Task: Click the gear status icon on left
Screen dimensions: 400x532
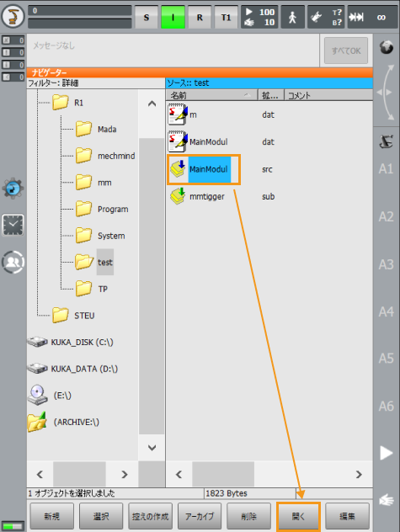Action: (13, 188)
